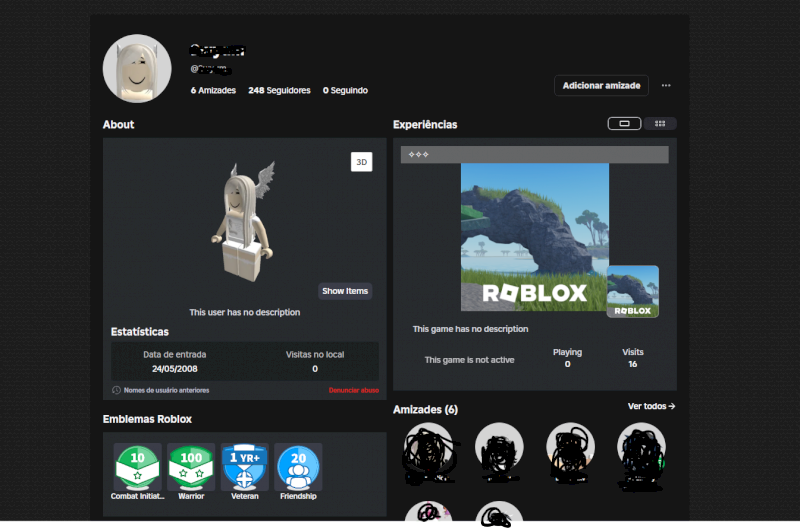Click the Experiências section heading
The image size is (800, 529).
425,125
